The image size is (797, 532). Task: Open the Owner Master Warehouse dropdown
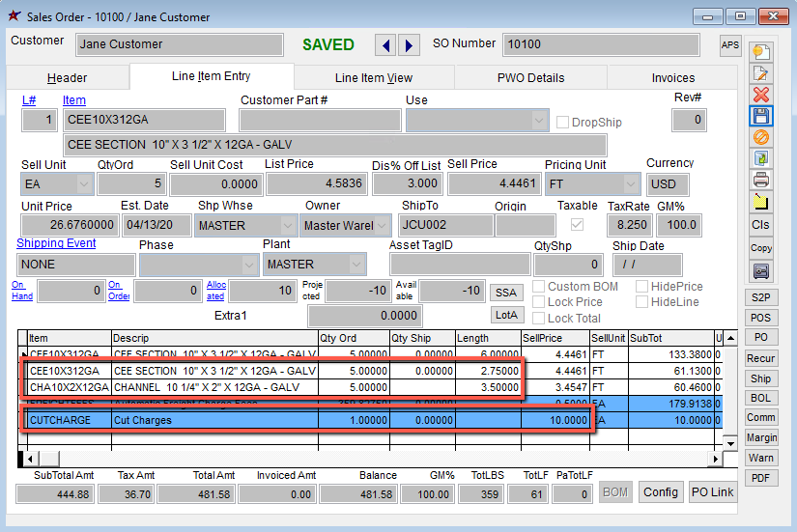(383, 225)
